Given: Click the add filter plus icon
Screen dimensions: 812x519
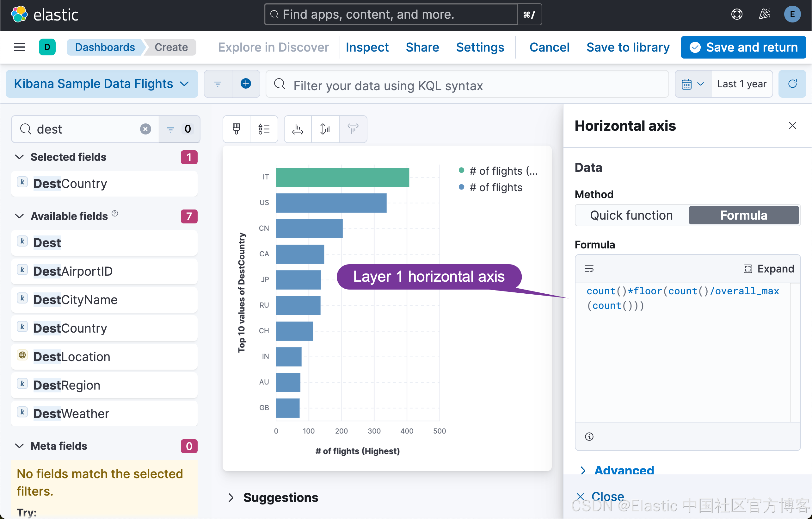Looking at the screenshot, I should click(x=246, y=84).
